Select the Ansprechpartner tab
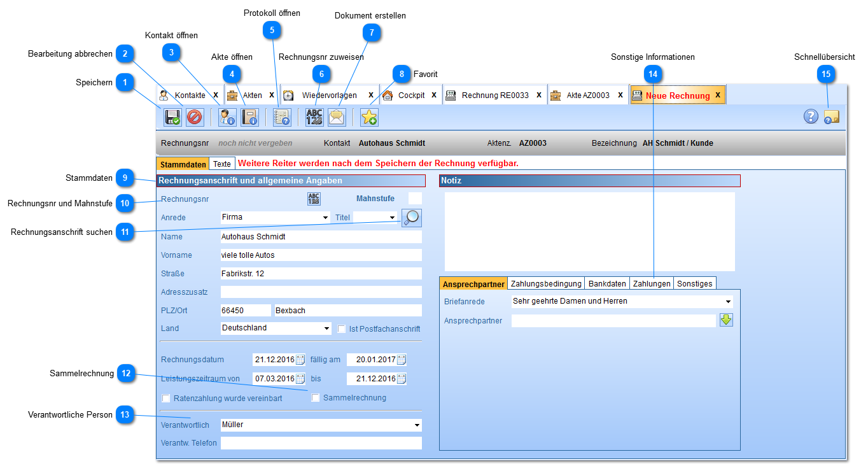This screenshot has height=466, width=868. coord(473,283)
